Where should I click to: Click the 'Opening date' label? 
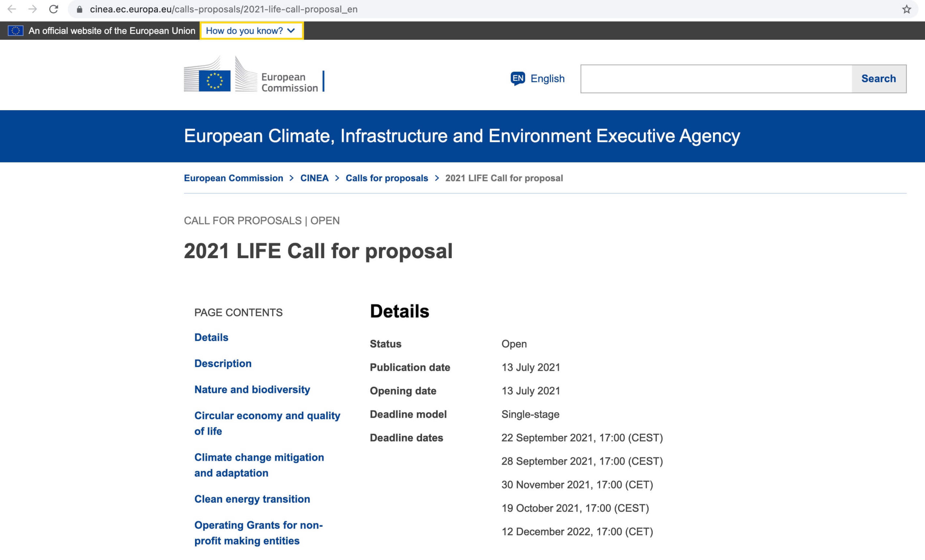(403, 391)
